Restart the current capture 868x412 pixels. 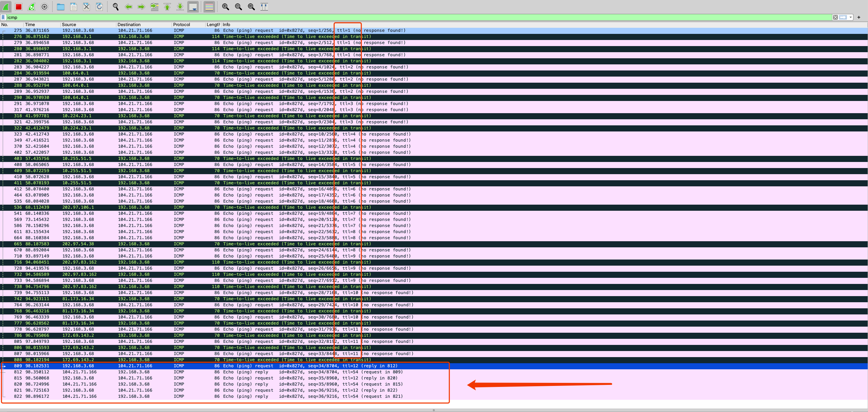32,7
